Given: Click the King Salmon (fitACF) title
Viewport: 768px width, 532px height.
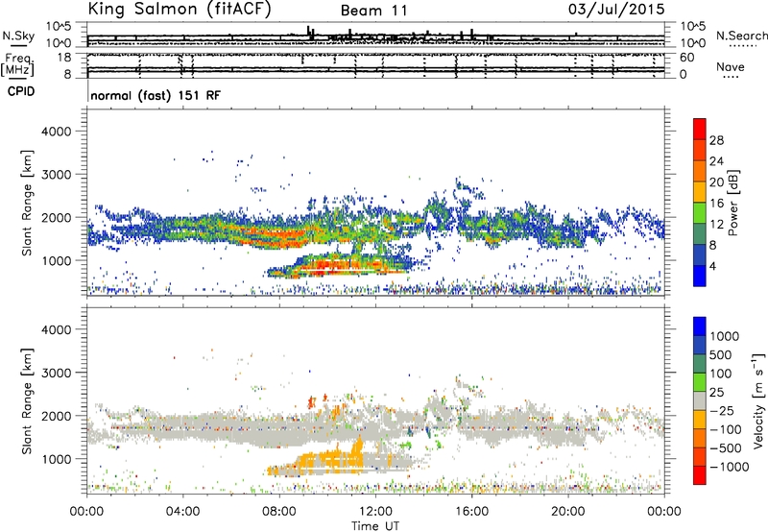Looking at the screenshot, I should tap(180, 9).
